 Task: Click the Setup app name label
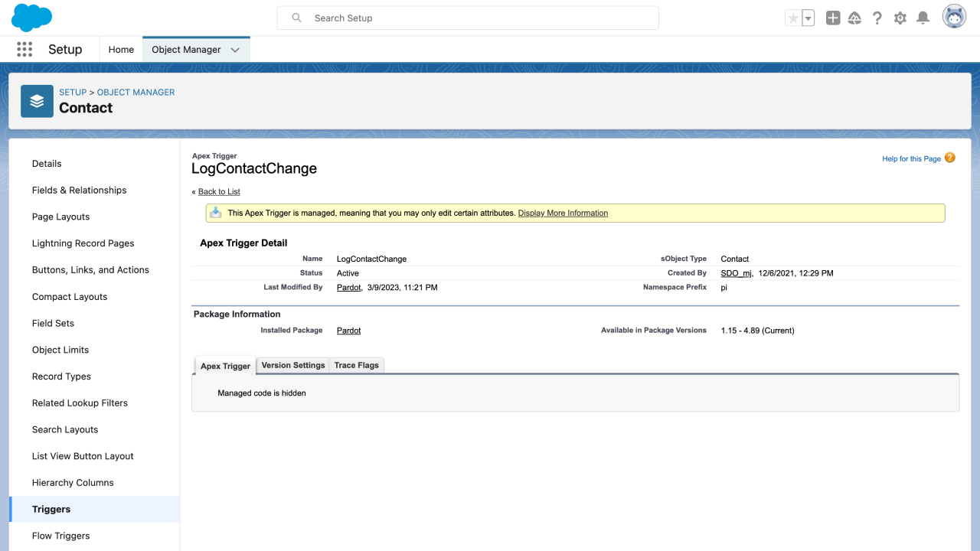tap(65, 49)
